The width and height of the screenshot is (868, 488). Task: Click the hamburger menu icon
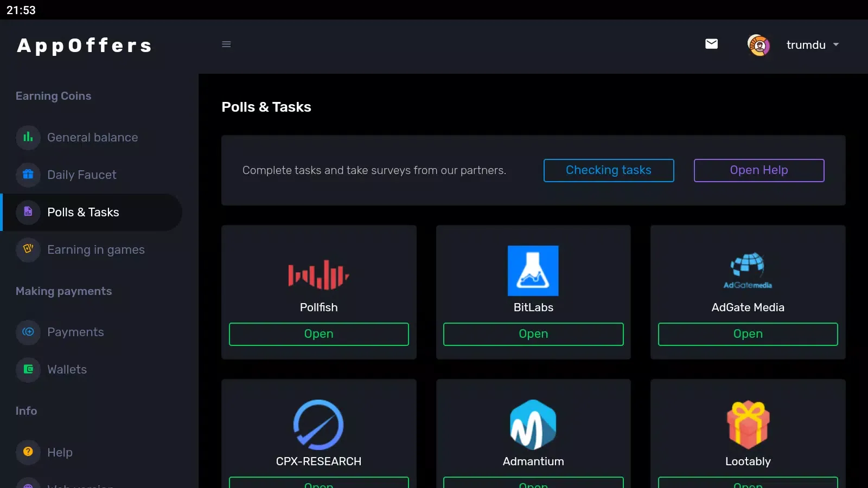pos(226,44)
